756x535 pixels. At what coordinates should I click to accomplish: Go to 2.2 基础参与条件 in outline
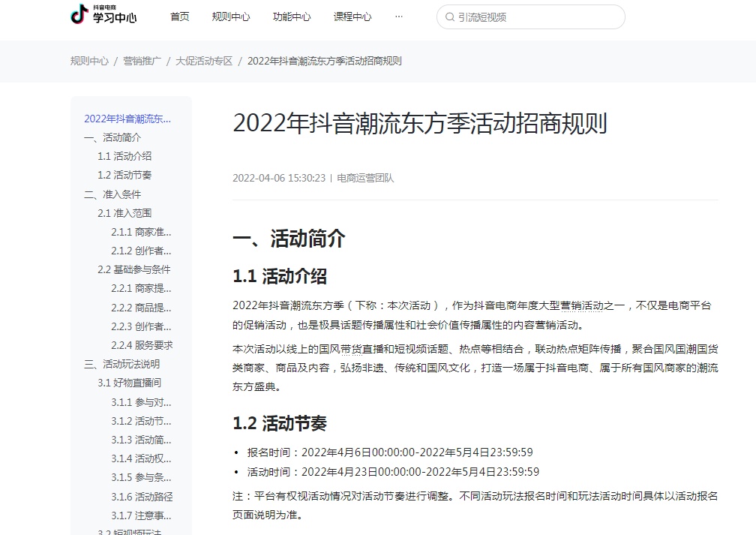[x=134, y=269]
